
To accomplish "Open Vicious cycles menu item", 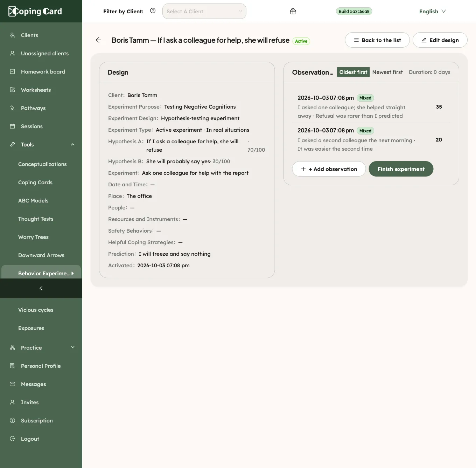I will pyautogui.click(x=36, y=310).
